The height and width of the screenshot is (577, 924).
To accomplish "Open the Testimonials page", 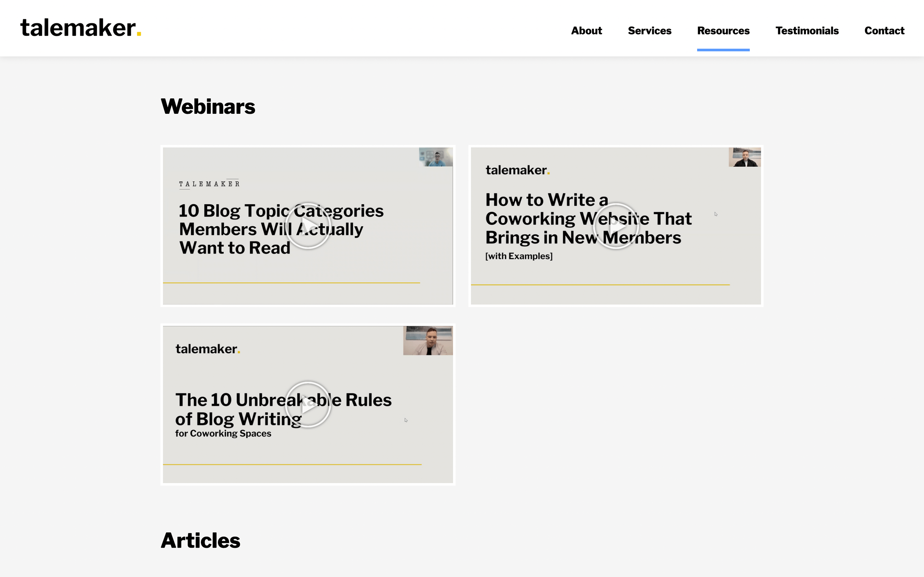I will pos(807,31).
